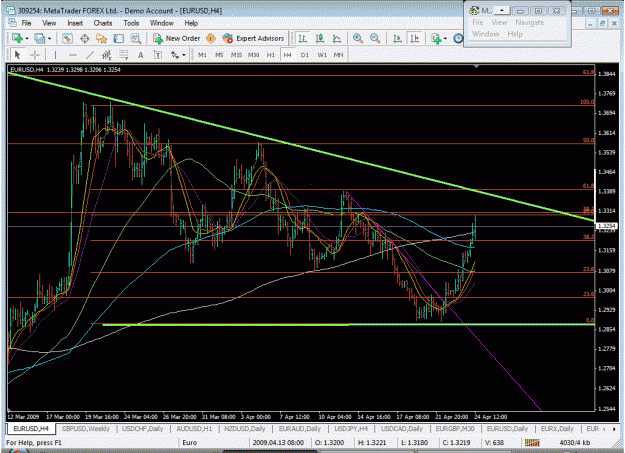Open the Tools menu
Image resolution: width=625 pixels, height=453 pixels.
pos(131,23)
